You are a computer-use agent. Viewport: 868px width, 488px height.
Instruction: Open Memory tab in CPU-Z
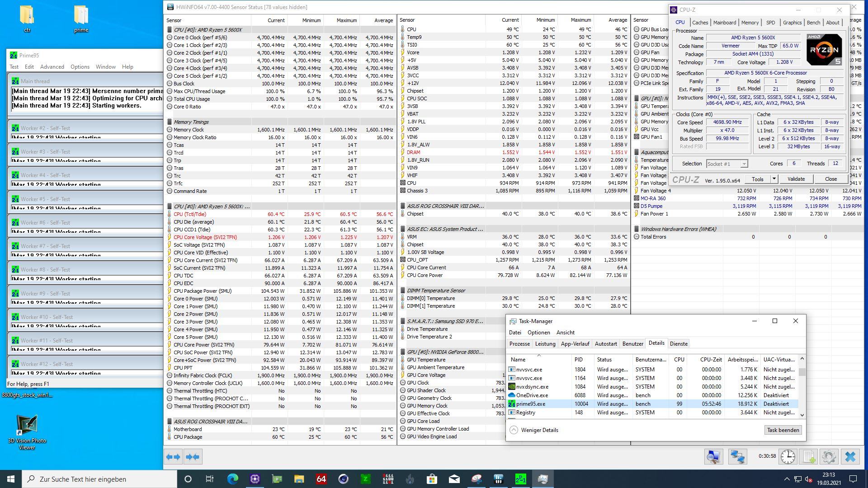(x=750, y=23)
